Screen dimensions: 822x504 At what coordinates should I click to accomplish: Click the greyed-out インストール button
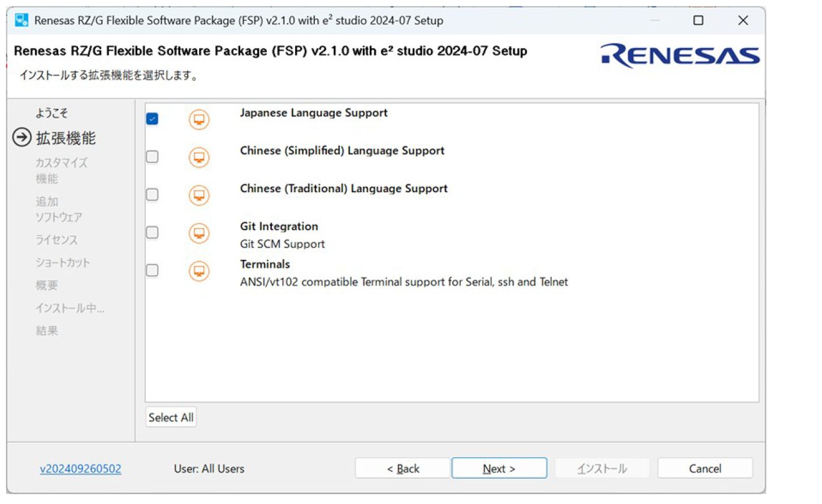click(x=602, y=468)
